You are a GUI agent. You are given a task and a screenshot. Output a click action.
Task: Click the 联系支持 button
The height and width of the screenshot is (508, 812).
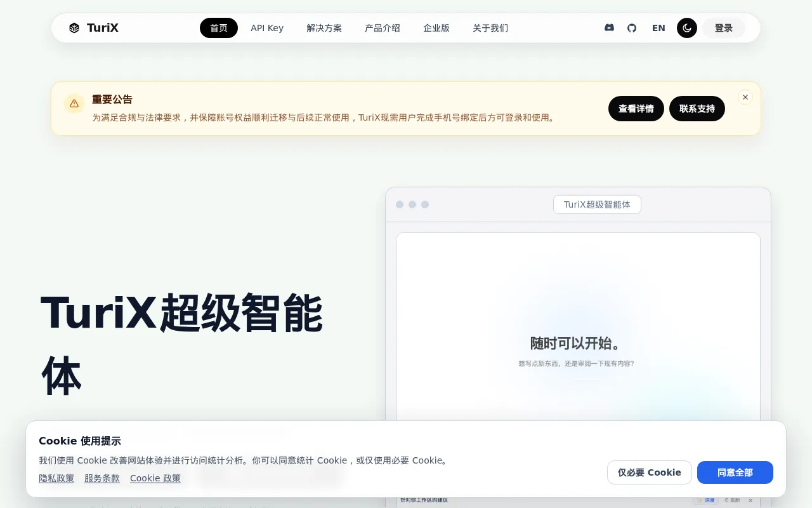point(697,109)
